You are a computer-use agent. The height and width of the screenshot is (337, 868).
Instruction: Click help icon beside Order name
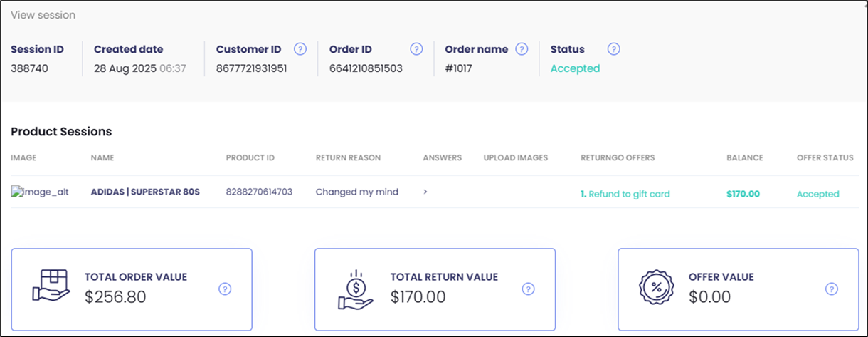(522, 49)
